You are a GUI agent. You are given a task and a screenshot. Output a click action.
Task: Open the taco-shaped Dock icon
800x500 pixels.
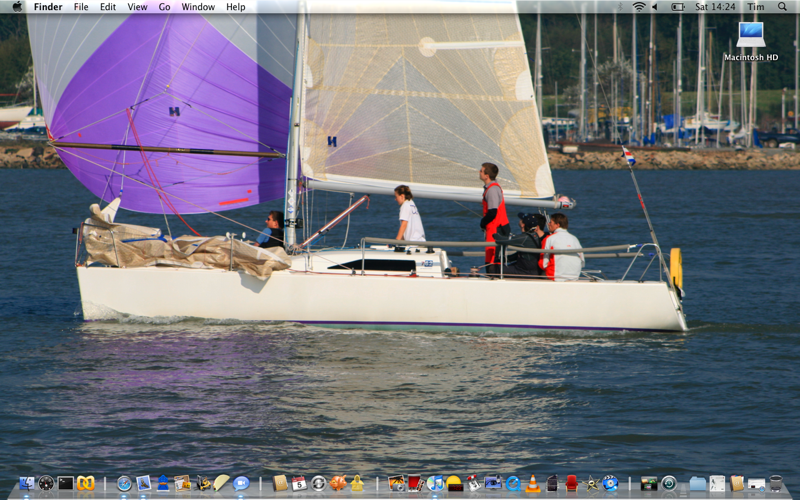[221, 483]
